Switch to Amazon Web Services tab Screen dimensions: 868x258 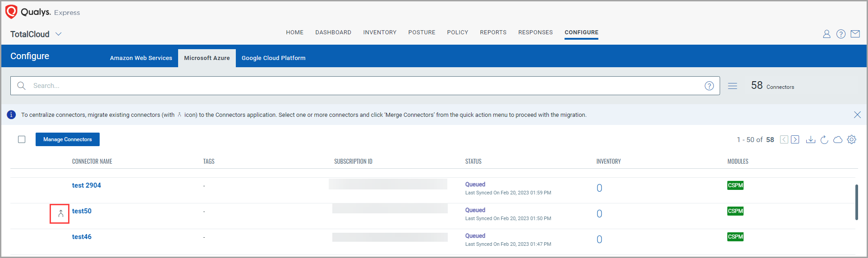pyautogui.click(x=141, y=58)
